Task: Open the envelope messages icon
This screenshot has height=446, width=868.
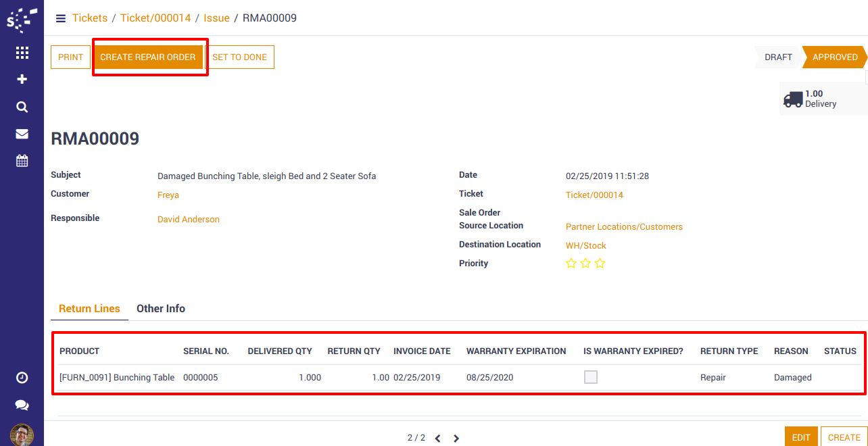Action: click(x=22, y=134)
